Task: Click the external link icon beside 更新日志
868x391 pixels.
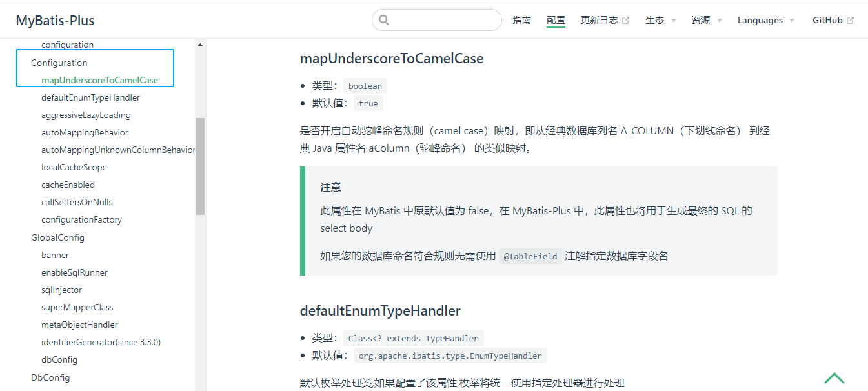Action: tap(625, 21)
